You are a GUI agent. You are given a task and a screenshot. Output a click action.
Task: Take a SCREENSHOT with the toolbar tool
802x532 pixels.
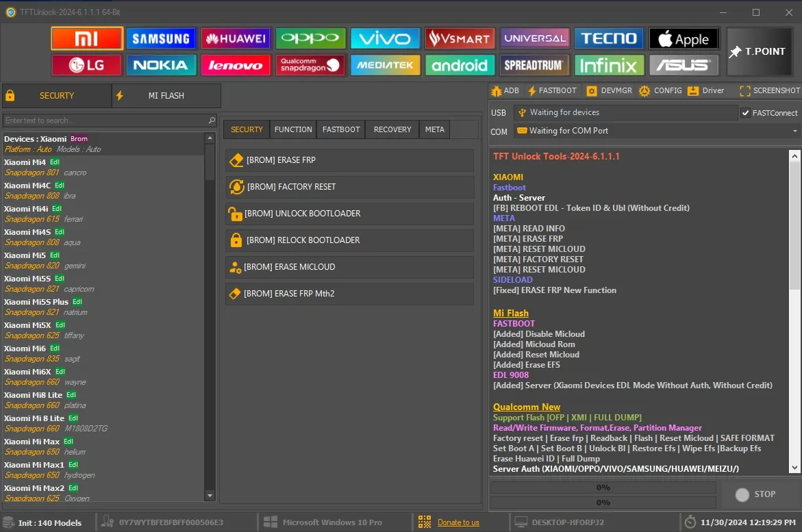point(769,90)
